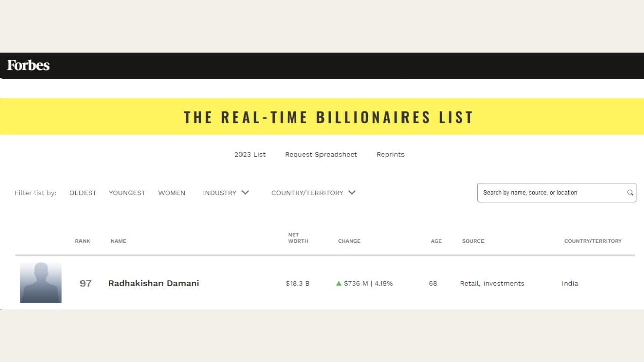Sort by the Age column header
The width and height of the screenshot is (644, 362).
pos(436,241)
